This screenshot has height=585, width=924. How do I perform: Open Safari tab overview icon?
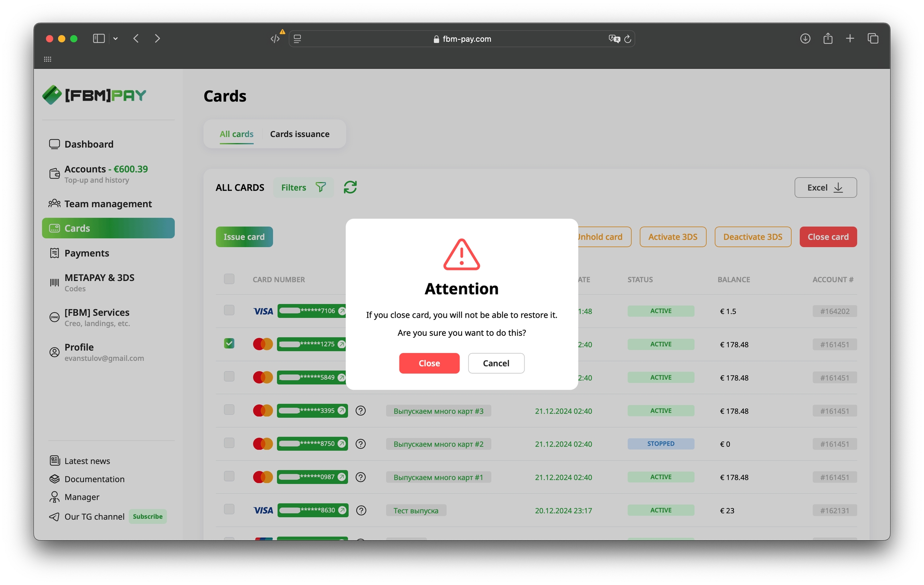pos(873,39)
